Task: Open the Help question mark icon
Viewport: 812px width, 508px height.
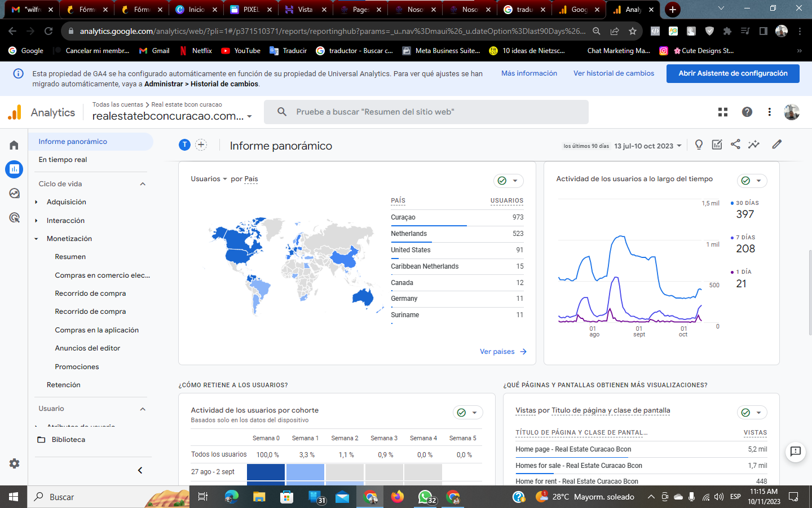Action: [x=747, y=112]
